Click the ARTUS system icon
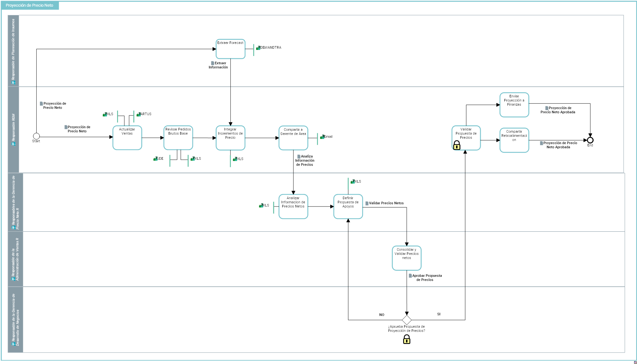 point(138,114)
